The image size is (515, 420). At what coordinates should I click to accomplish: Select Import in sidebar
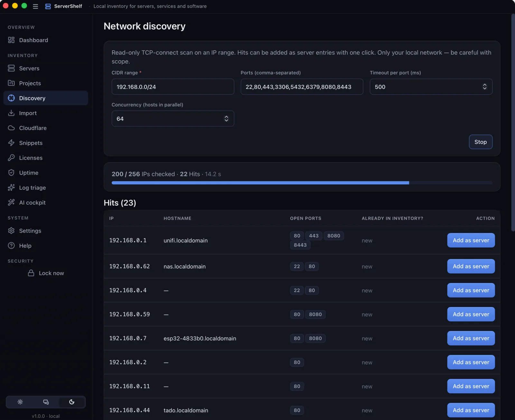coord(46,113)
